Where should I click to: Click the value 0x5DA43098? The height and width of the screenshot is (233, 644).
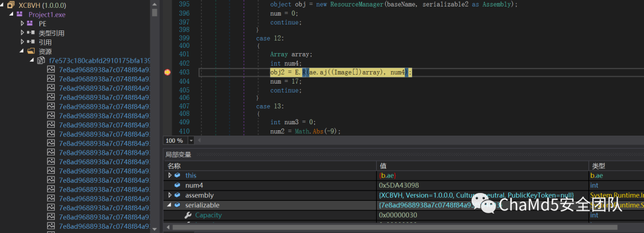pyautogui.click(x=399, y=185)
